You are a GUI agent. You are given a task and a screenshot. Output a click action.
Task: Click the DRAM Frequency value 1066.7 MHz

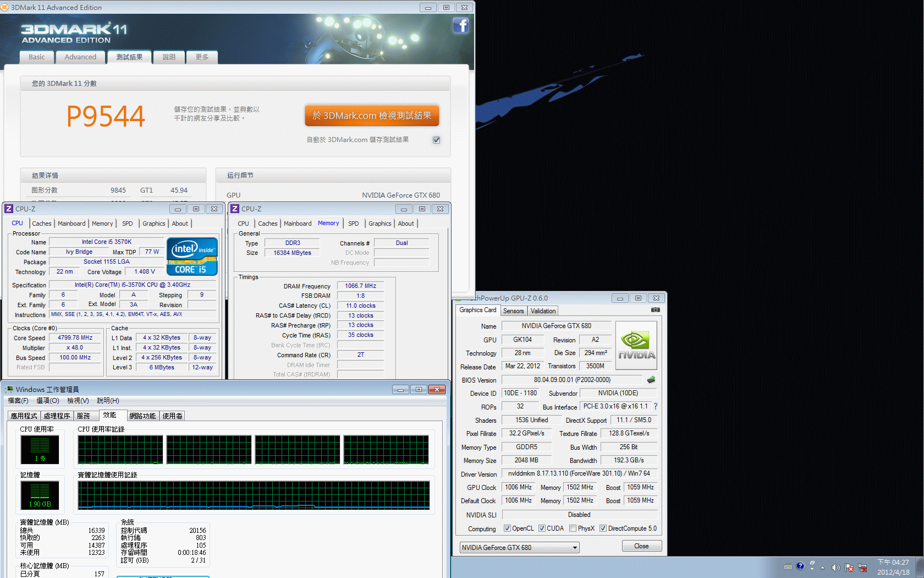[x=361, y=286]
